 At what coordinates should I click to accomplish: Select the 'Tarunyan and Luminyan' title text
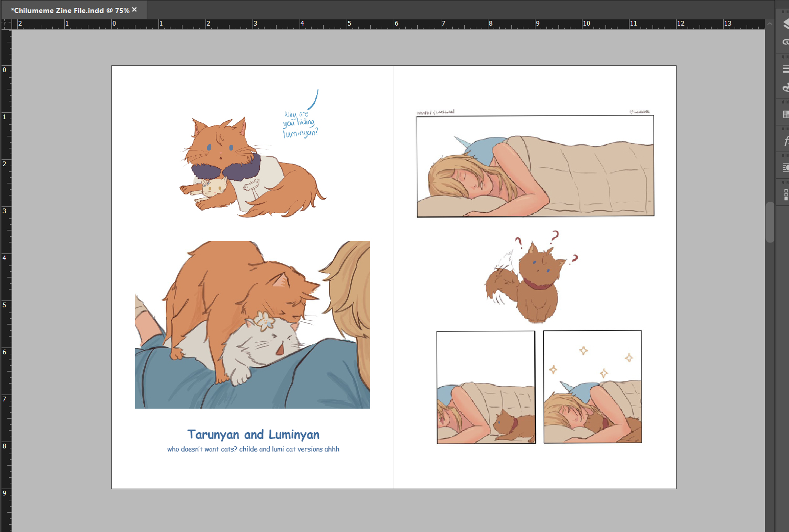click(x=253, y=435)
